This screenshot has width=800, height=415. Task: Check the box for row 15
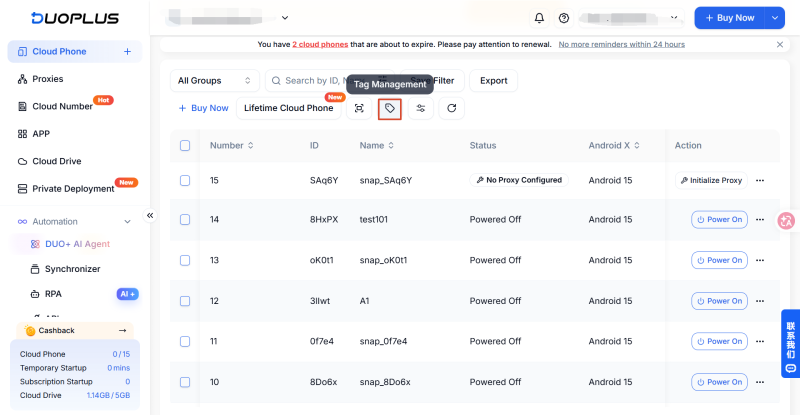[185, 180]
